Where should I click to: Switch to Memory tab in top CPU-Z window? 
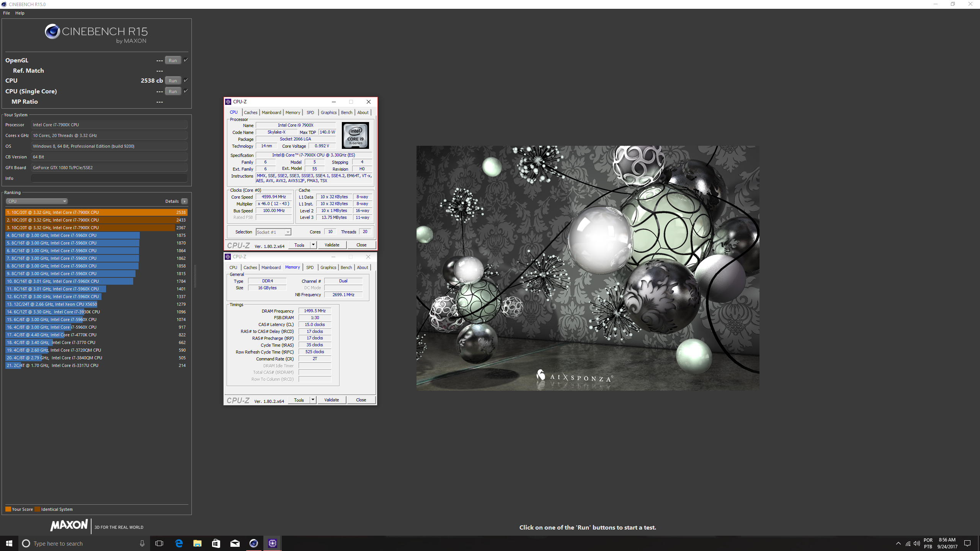[293, 112]
